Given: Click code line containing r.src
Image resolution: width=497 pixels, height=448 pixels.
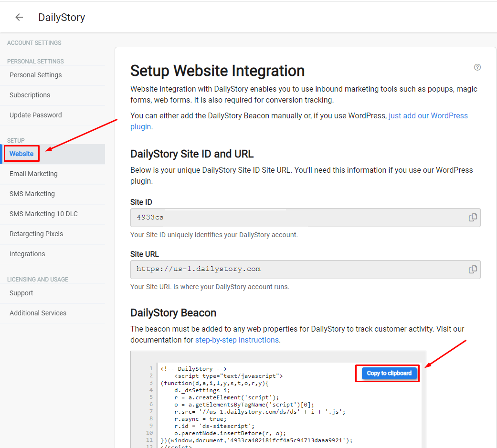Looking at the screenshot, I should [260, 412].
